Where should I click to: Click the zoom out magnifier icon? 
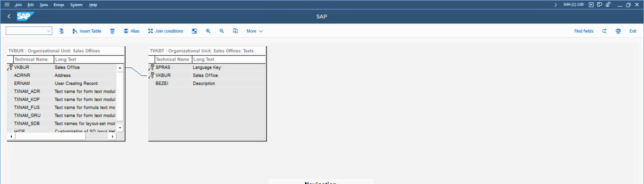click(222, 31)
